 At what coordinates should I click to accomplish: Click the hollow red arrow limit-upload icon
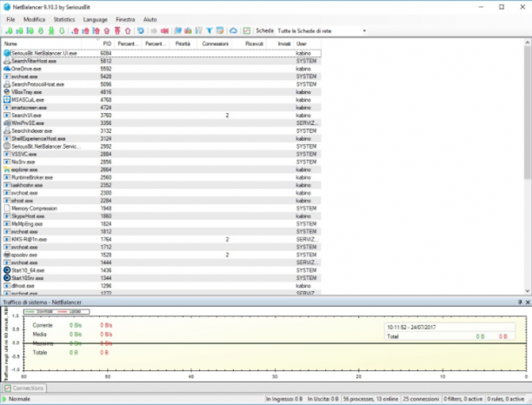128,31
